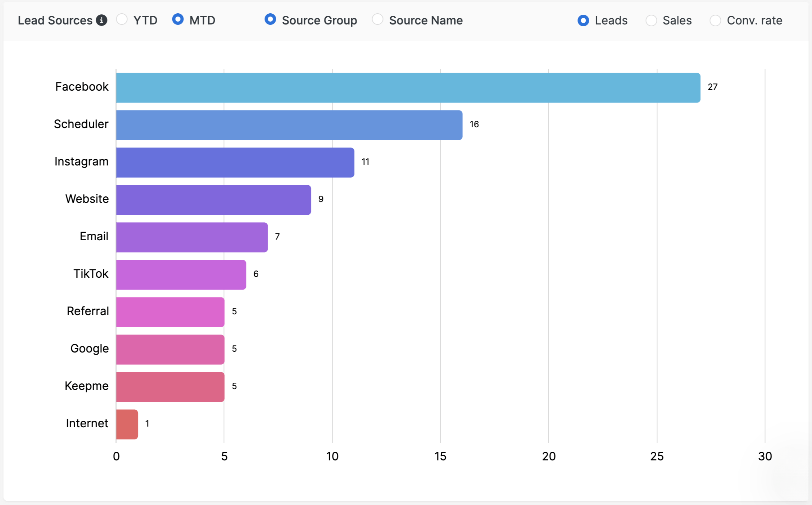Click the Facebook bar in chart
The height and width of the screenshot is (505, 812).
tap(408, 88)
